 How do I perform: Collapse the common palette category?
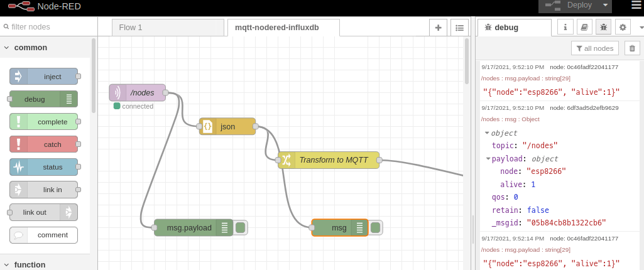[6, 47]
